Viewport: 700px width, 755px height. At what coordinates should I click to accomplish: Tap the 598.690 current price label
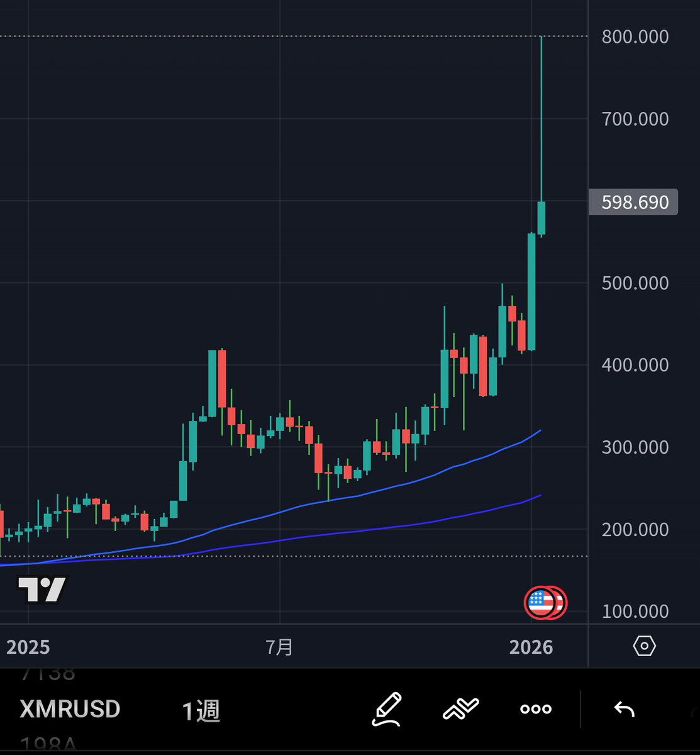pos(632,202)
